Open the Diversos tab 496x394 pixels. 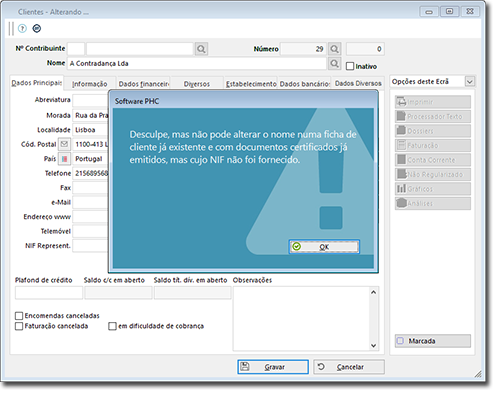[197, 84]
